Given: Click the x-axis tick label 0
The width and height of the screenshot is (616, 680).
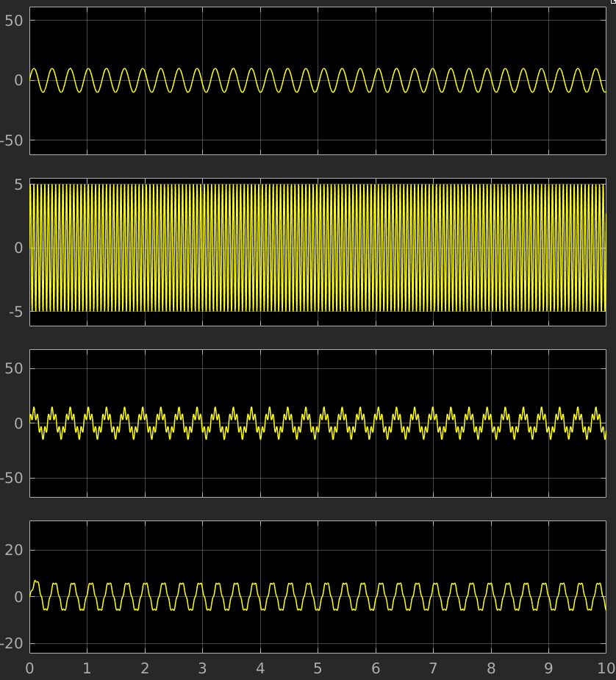Looking at the screenshot, I should click(x=29, y=668).
